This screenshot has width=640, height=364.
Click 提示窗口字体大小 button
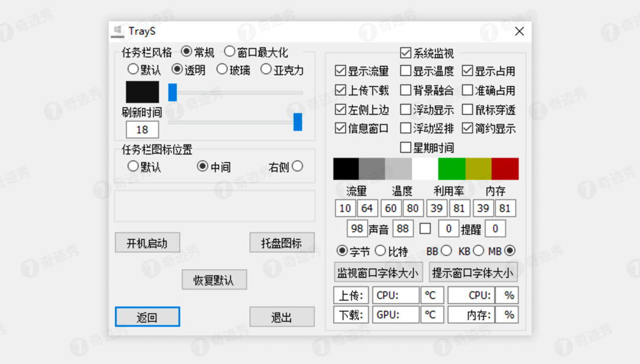point(473,272)
